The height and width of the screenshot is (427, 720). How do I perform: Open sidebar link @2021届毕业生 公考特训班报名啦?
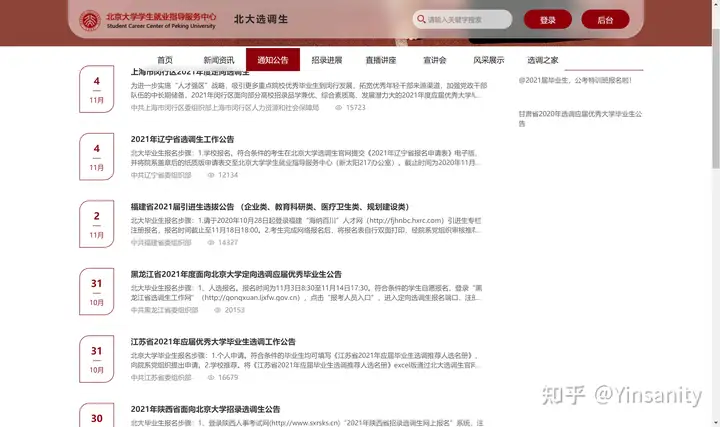575,80
